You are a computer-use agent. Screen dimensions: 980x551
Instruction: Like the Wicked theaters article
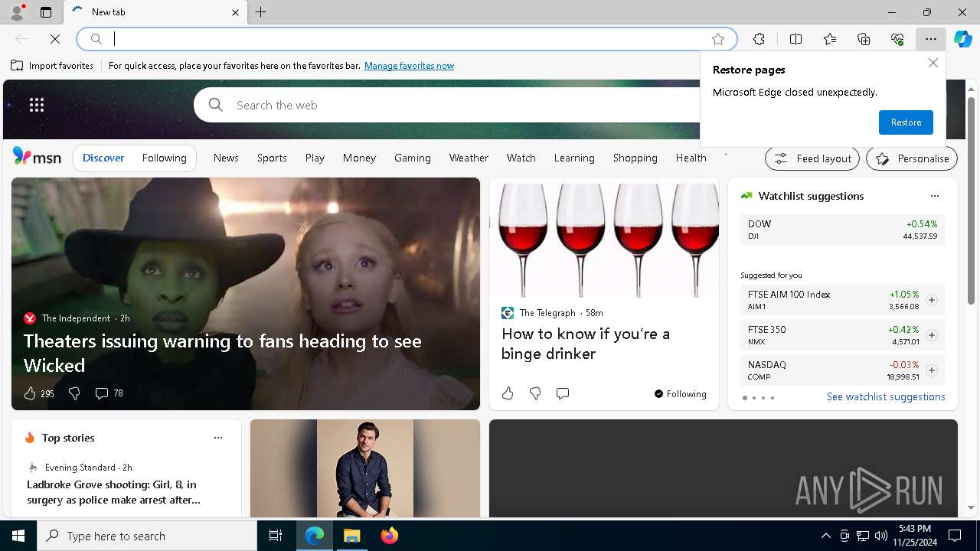(30, 393)
